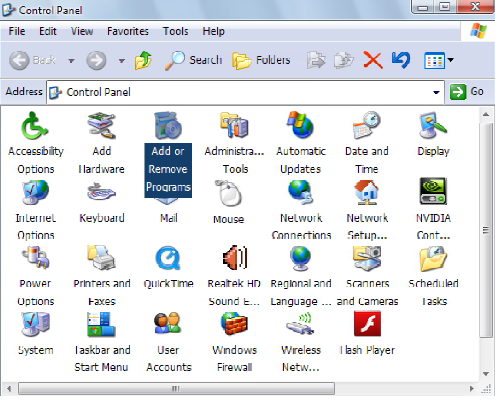This screenshot has width=501, height=400.
Task: Toggle the Folders pane button
Action: tap(261, 60)
